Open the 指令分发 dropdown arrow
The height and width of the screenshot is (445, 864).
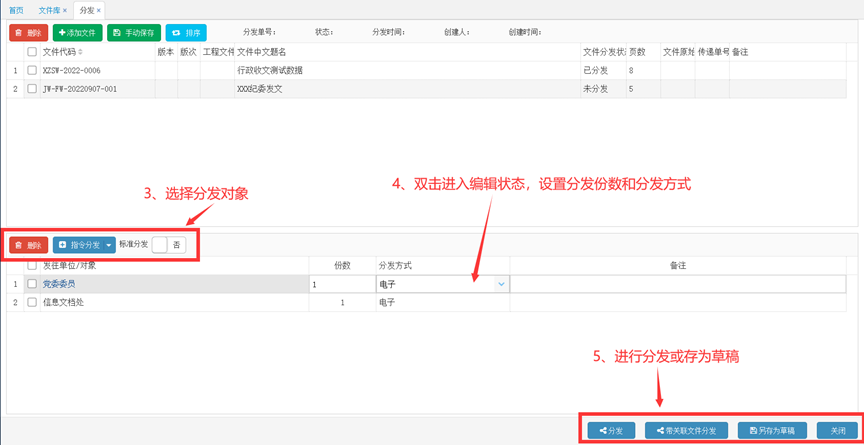coord(110,245)
